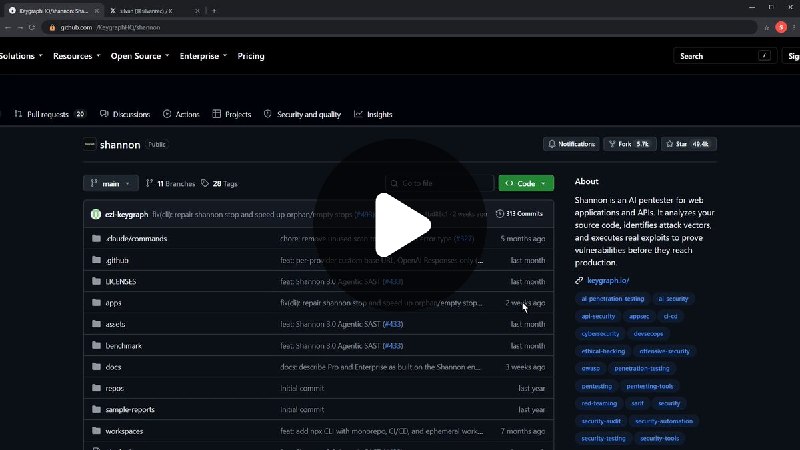Open the .github folder
The width and height of the screenshot is (800, 450).
click(x=117, y=260)
